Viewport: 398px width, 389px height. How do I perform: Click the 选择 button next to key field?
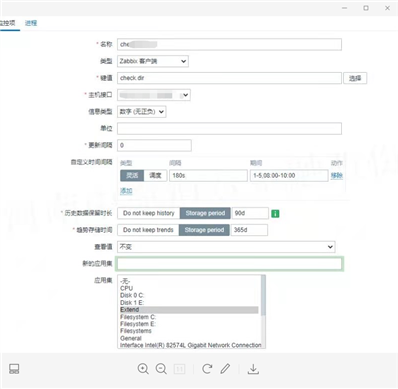click(x=355, y=78)
